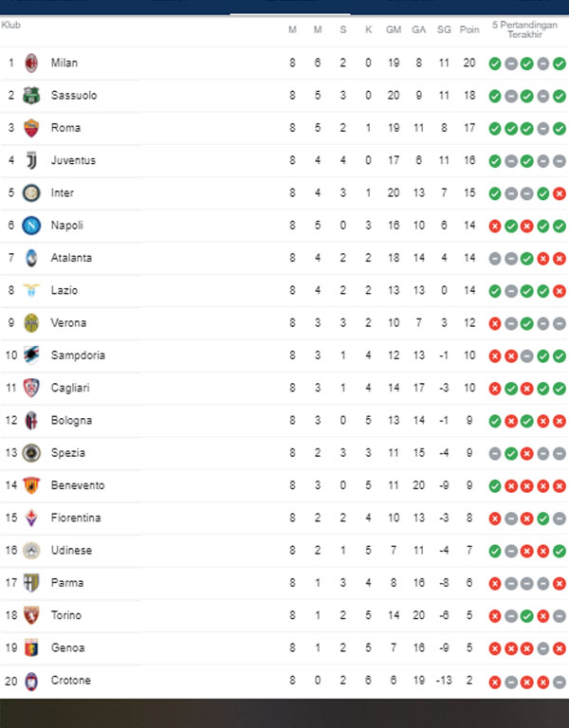Click the Sampdoria club logo
The width and height of the screenshot is (569, 728).
pos(31,355)
